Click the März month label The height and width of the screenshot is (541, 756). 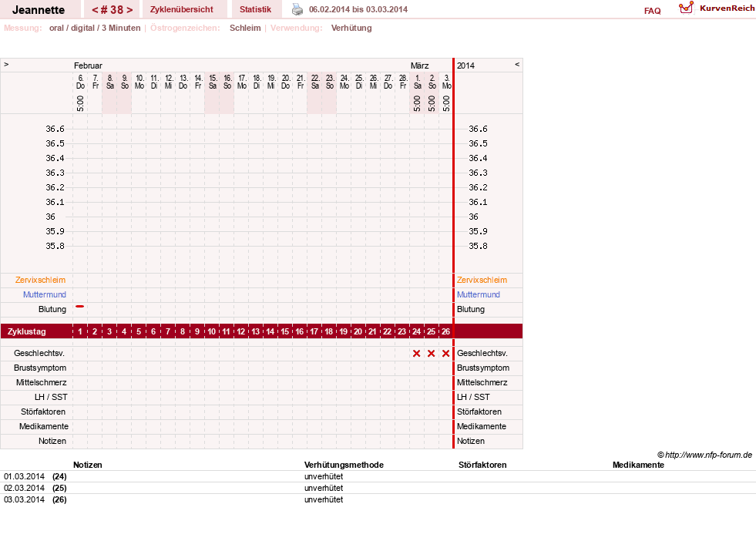click(419, 66)
